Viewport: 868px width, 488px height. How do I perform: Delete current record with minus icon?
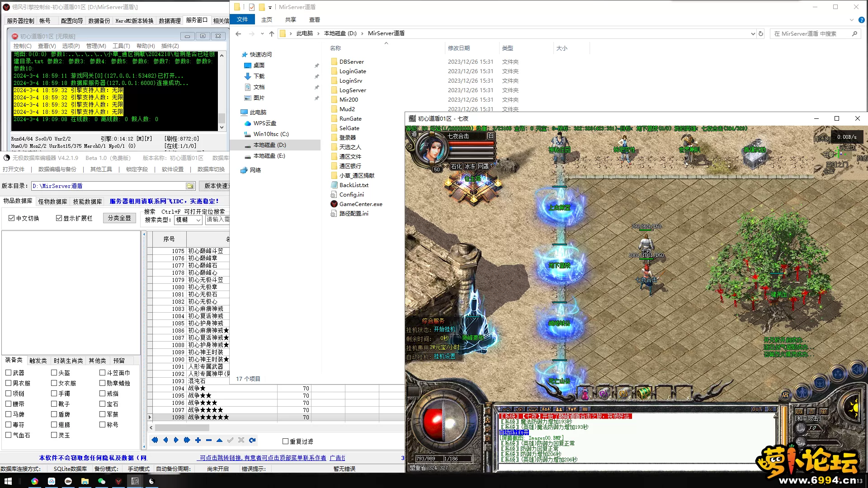pos(208,440)
